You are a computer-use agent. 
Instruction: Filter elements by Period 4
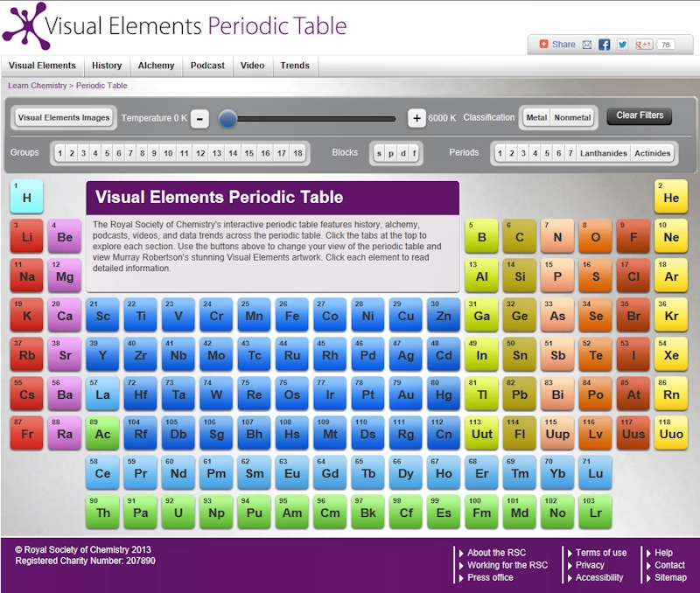point(535,153)
